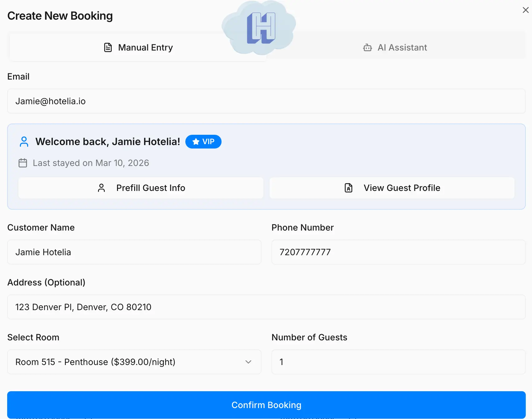Click the Email input field
The image size is (532, 419).
click(x=266, y=101)
